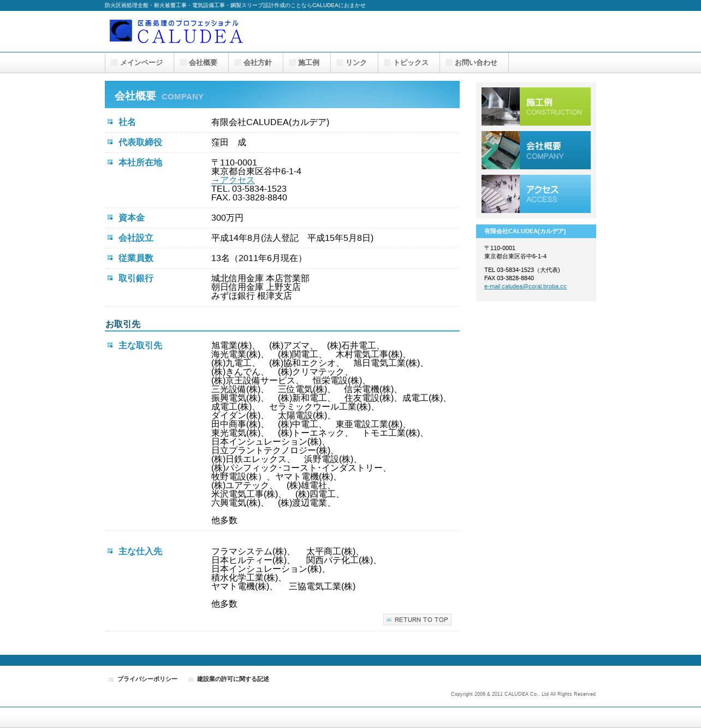The image size is (701, 728).
Task: Click the RETURN TO TOP button
Action: point(417,620)
